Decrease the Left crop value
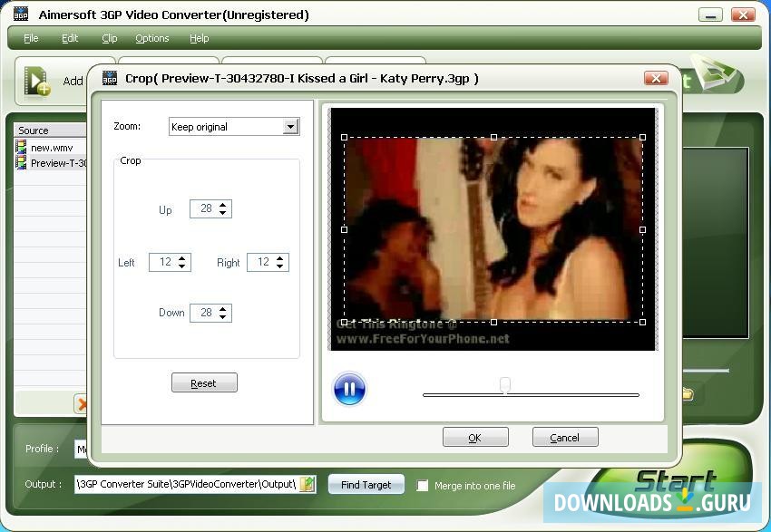This screenshot has width=771, height=532. [x=182, y=266]
